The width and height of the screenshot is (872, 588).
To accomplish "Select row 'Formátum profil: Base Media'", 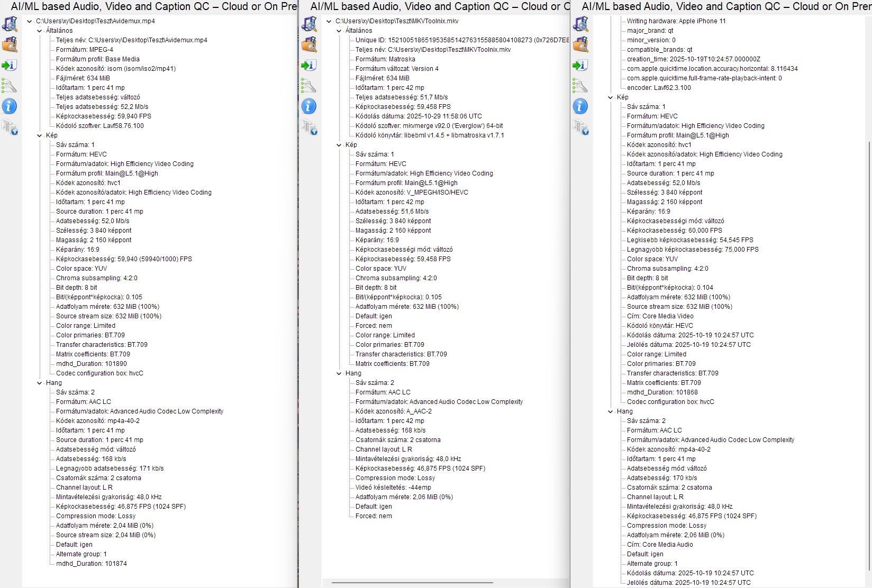I will click(x=98, y=59).
